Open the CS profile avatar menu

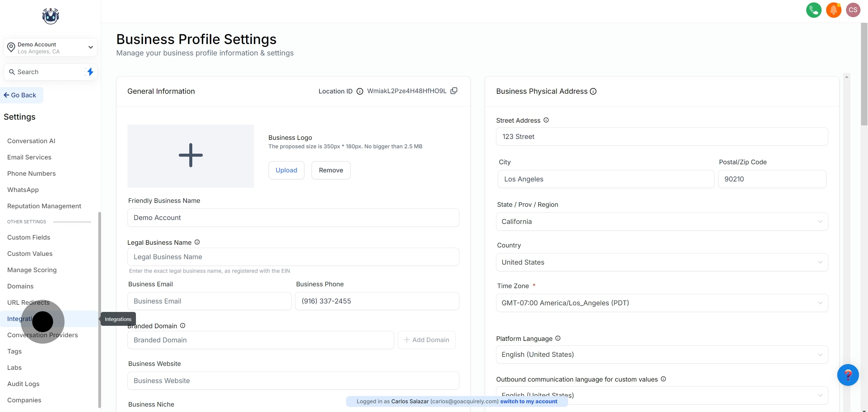(853, 10)
